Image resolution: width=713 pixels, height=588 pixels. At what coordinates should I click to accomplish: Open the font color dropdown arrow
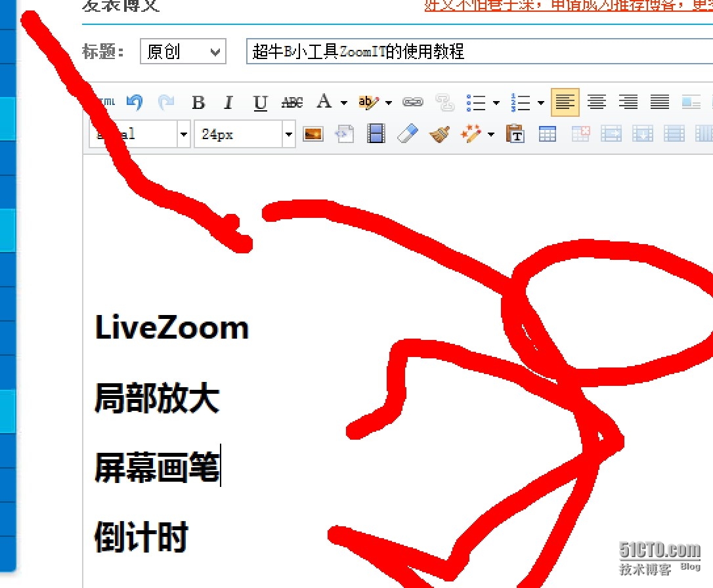click(x=344, y=102)
